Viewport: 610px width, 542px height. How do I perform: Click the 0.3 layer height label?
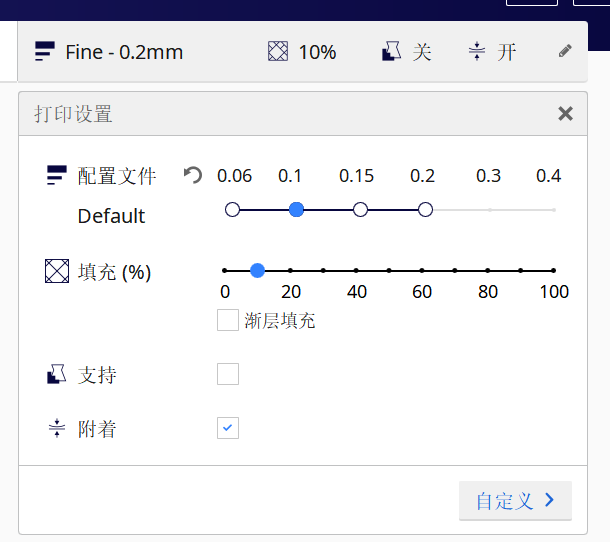(x=488, y=176)
